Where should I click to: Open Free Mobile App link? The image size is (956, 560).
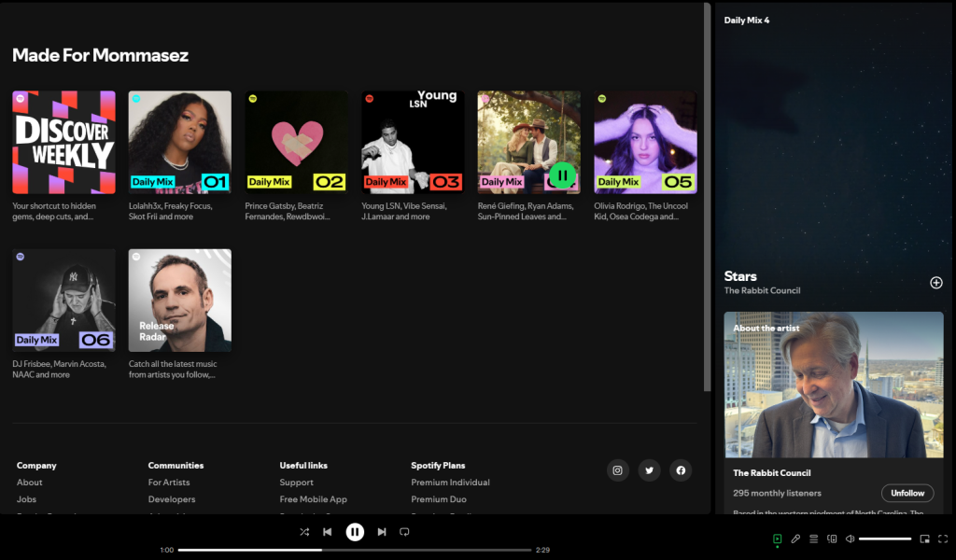(x=314, y=499)
